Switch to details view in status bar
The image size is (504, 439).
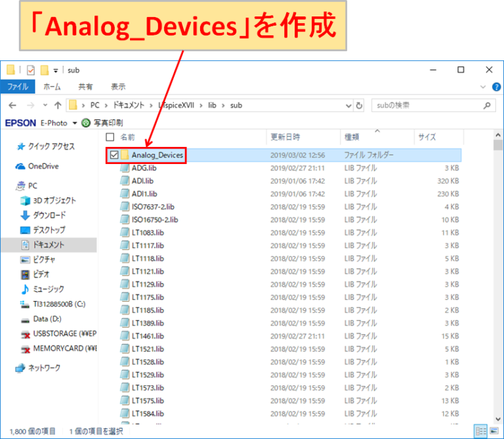482,431
